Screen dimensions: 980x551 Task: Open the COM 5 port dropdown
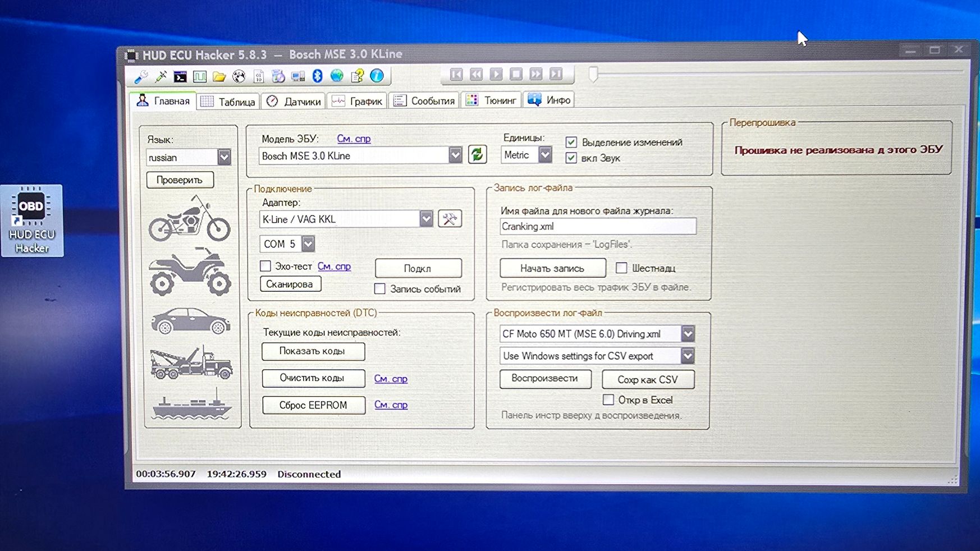[308, 244]
